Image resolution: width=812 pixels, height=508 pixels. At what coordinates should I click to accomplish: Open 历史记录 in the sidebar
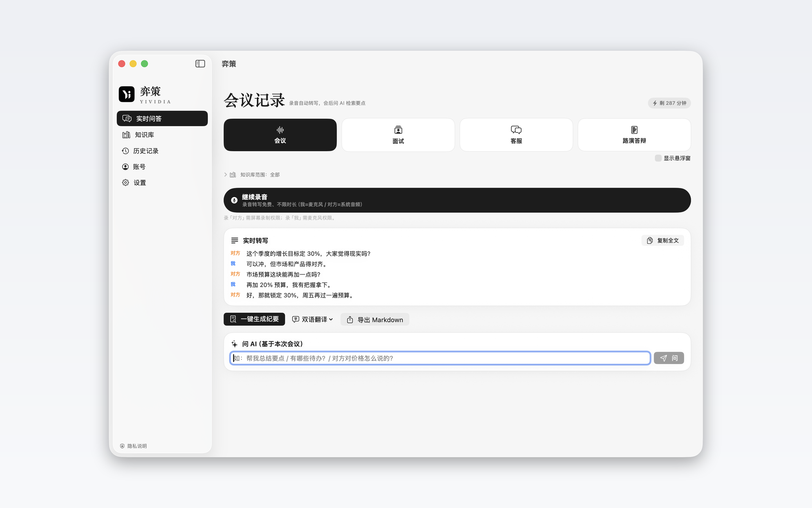(x=162, y=151)
